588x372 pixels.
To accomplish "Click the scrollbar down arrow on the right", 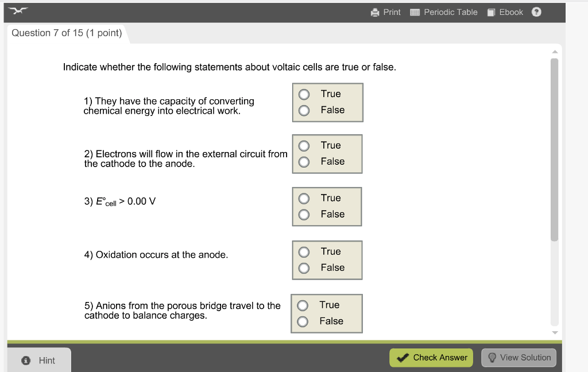I will 555,332.
